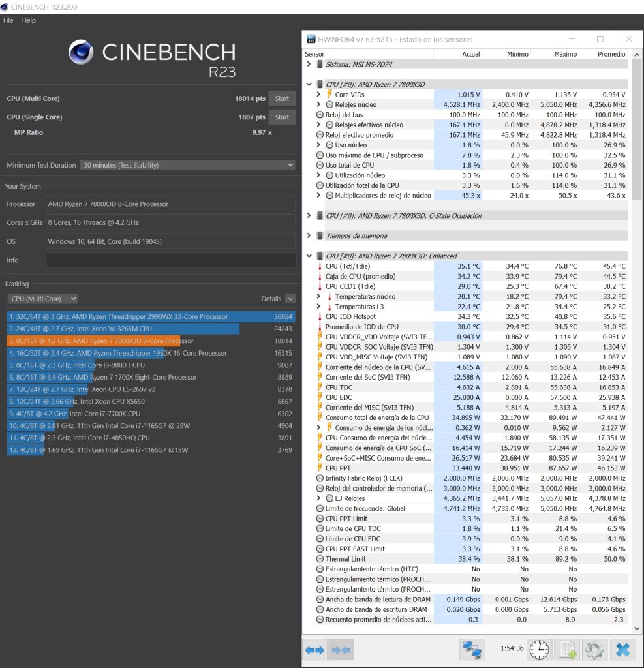The height and width of the screenshot is (668, 644).
Task: Click the Promedio column header
Action: pyautogui.click(x=604, y=54)
